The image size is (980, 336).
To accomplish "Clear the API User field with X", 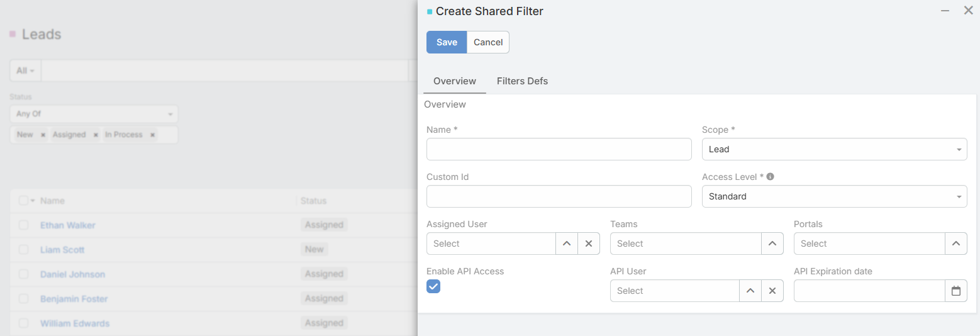I will tap(772, 291).
